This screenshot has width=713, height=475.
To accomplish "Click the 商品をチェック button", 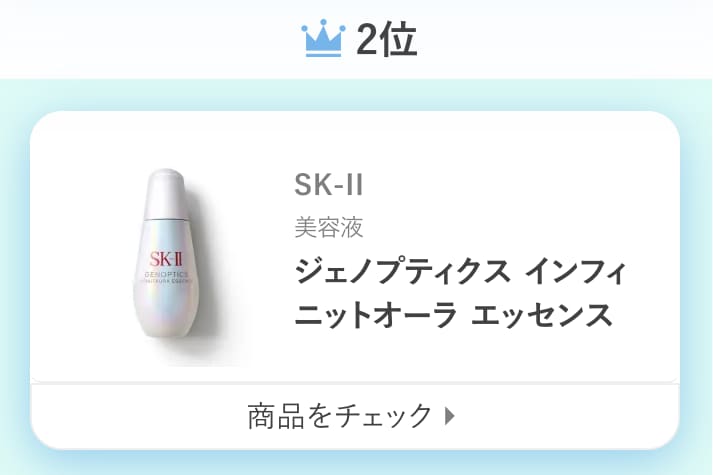I will coord(355,416).
